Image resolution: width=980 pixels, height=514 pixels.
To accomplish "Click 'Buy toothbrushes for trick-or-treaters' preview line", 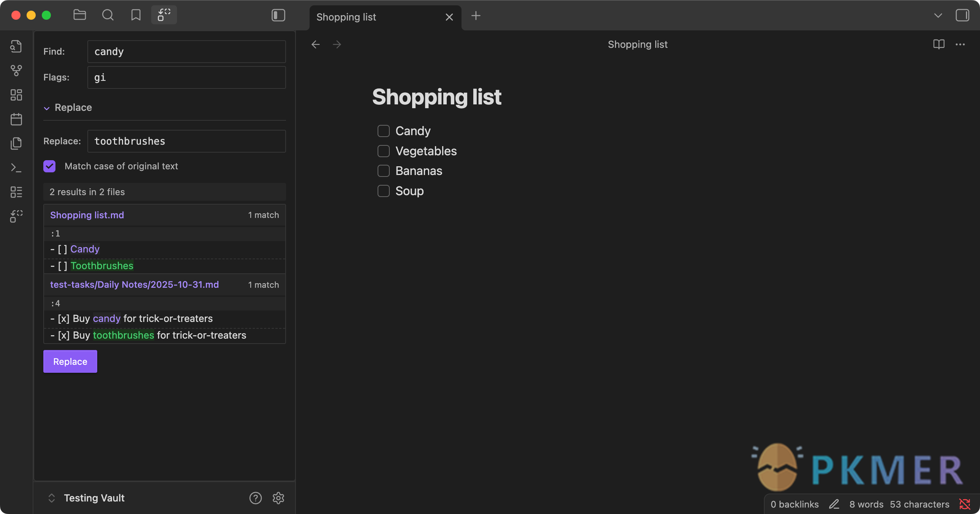I will pyautogui.click(x=164, y=335).
